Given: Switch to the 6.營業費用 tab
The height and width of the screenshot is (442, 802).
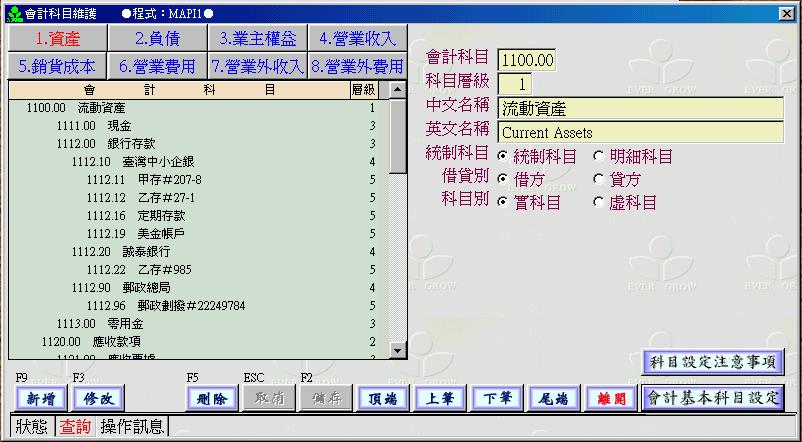Looking at the screenshot, I should (157, 66).
